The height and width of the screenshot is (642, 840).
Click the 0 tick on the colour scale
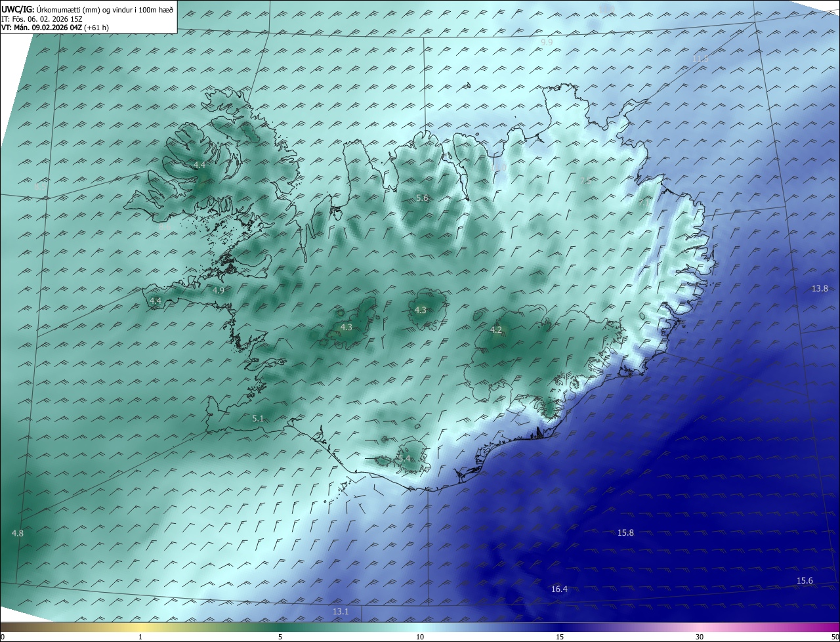3,637
